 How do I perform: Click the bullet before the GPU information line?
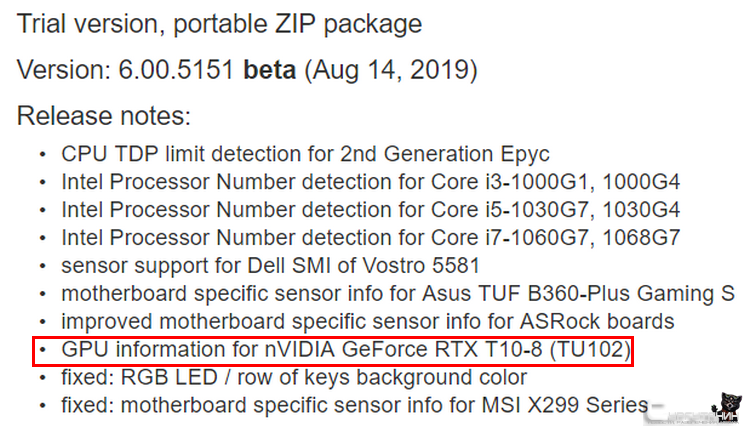pos(43,350)
